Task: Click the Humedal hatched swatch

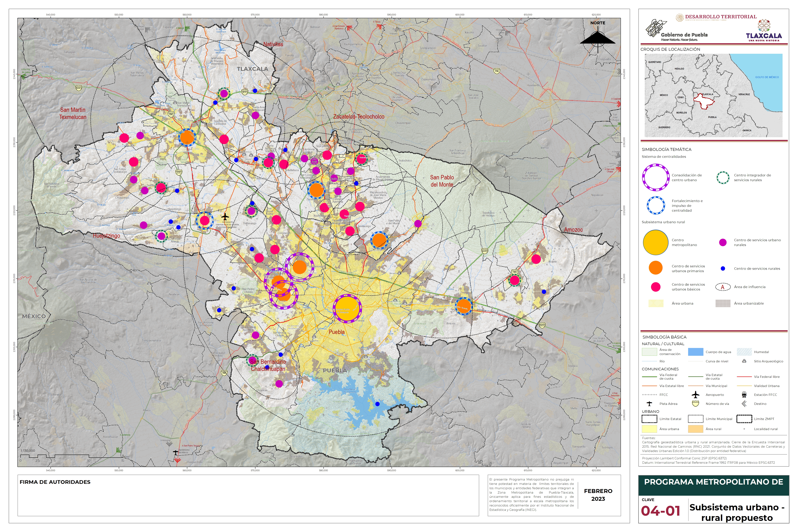Action: click(744, 352)
